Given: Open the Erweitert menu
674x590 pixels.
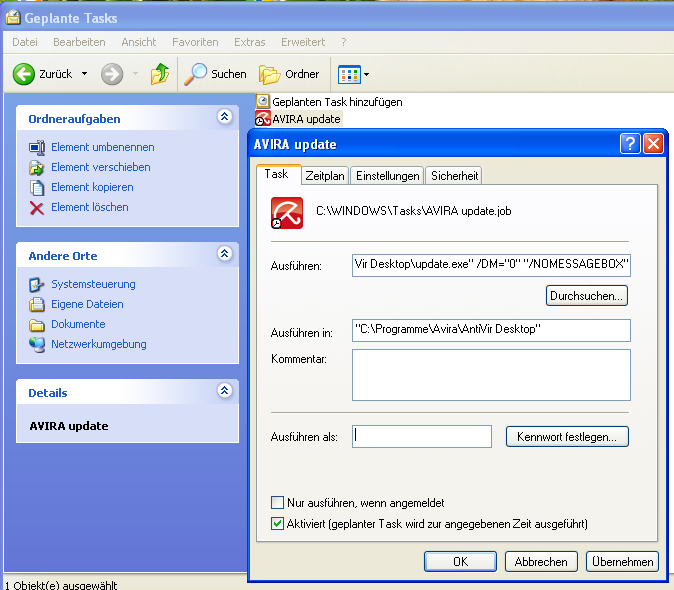Looking at the screenshot, I should click(x=303, y=42).
